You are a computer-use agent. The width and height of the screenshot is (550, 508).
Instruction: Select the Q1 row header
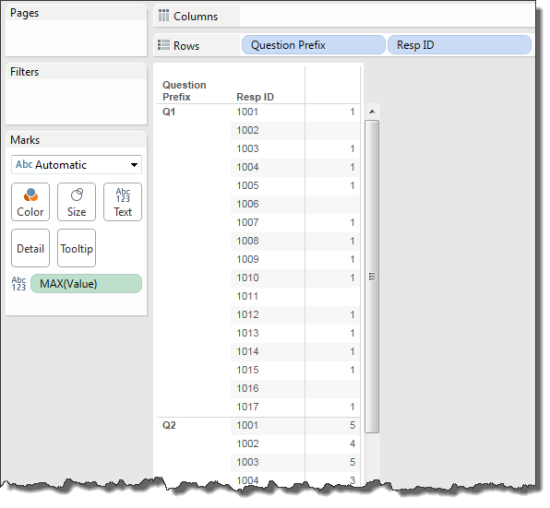coord(169,112)
